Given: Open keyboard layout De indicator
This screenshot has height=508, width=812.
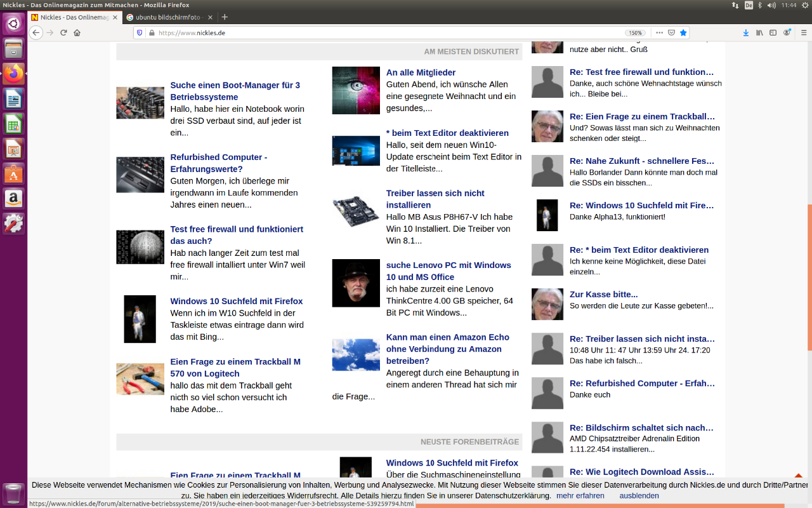Looking at the screenshot, I should (x=749, y=5).
